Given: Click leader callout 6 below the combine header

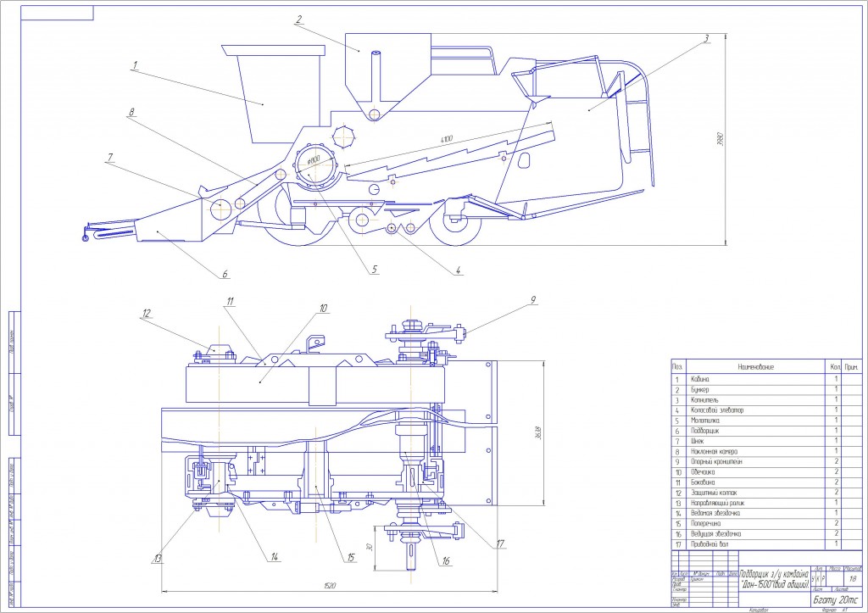Looking at the screenshot, I should (x=225, y=274).
